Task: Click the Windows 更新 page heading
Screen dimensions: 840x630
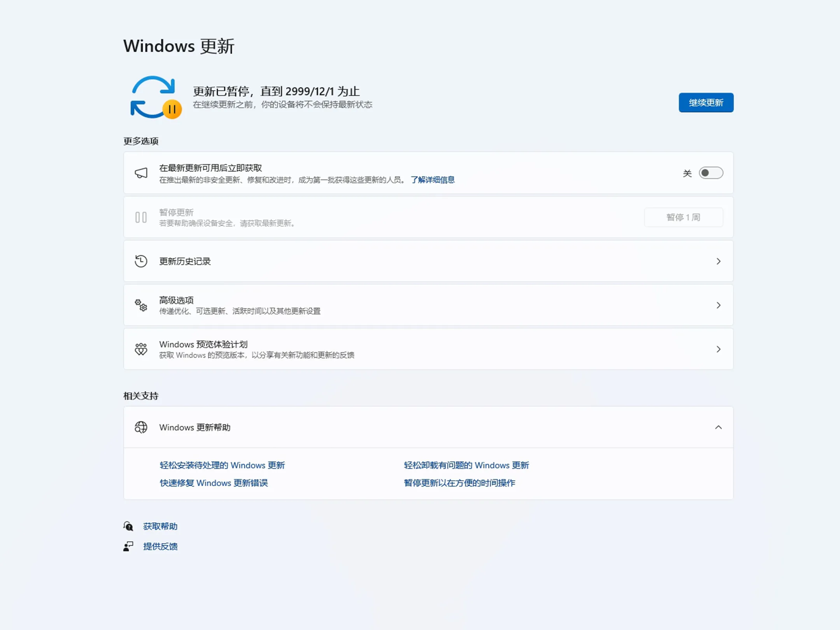Action: click(178, 46)
